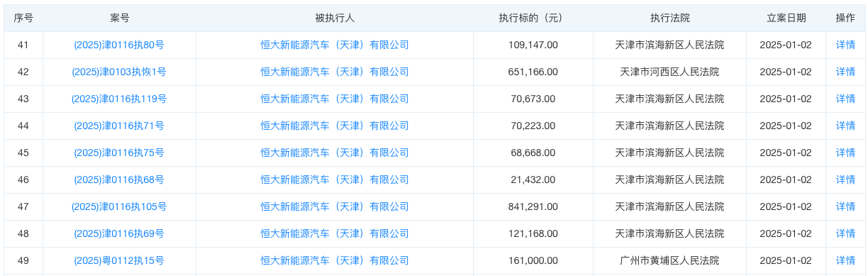Open case link (2025)津0116执68号
Viewport: 868px width, 276px height.
(119, 180)
